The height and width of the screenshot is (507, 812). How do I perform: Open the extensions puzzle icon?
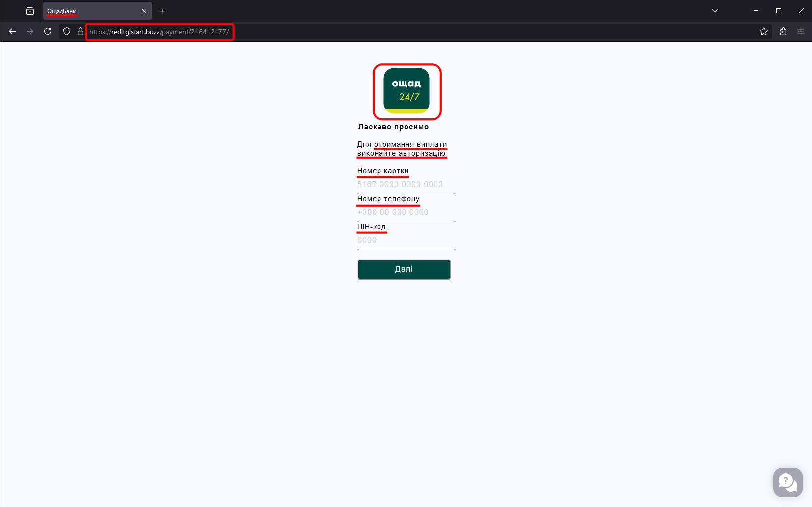tap(783, 31)
